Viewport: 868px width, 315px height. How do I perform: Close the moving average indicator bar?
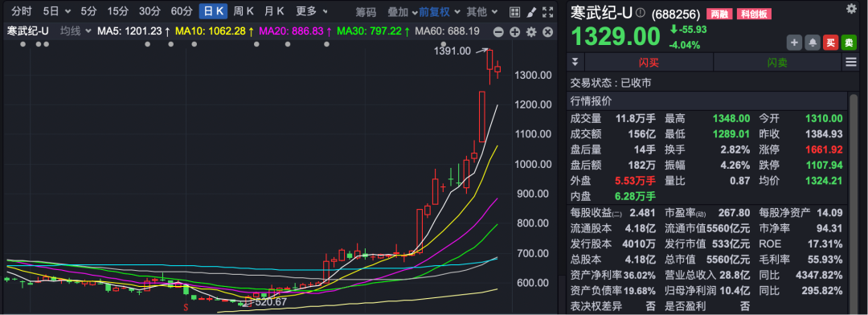(547, 32)
